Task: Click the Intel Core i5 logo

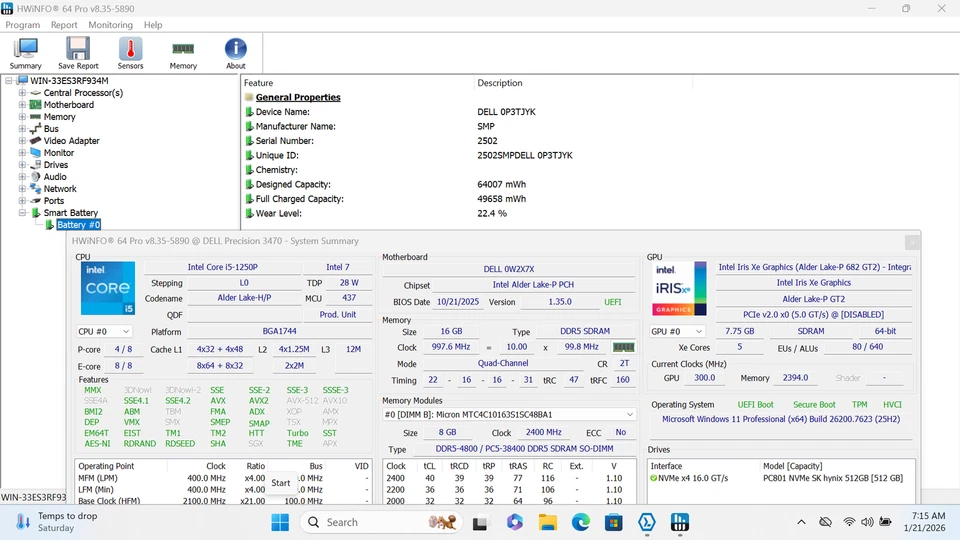Action: [x=107, y=289]
